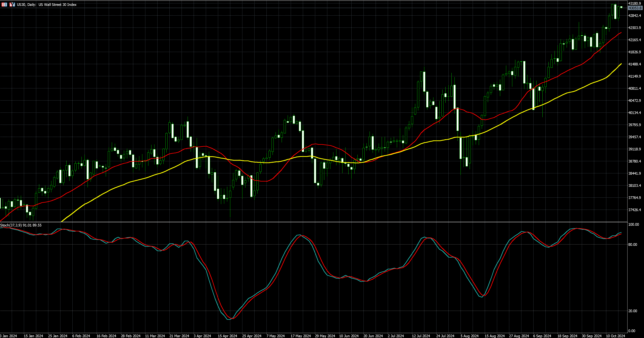Click the red moving average line's right end
The image size is (644, 338).
click(x=621, y=33)
